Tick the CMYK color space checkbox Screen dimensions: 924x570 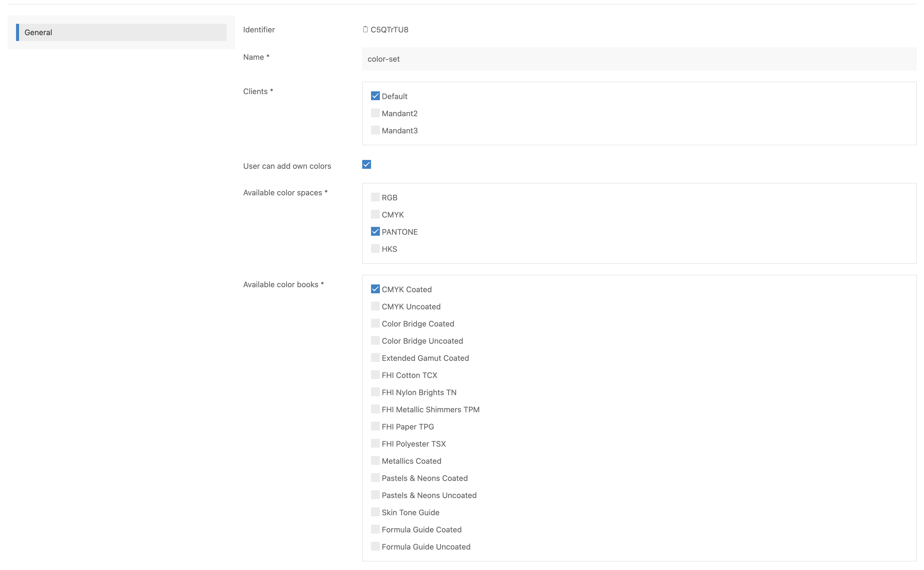click(x=375, y=214)
